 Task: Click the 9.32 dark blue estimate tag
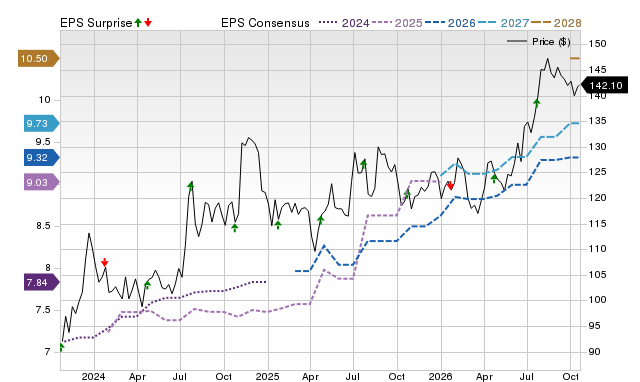42,158
